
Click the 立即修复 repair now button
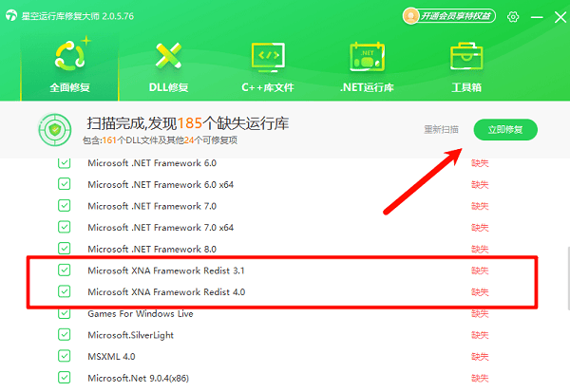tap(505, 129)
